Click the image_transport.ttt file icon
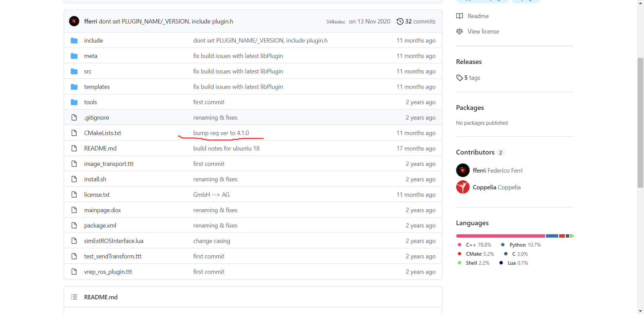 74,164
